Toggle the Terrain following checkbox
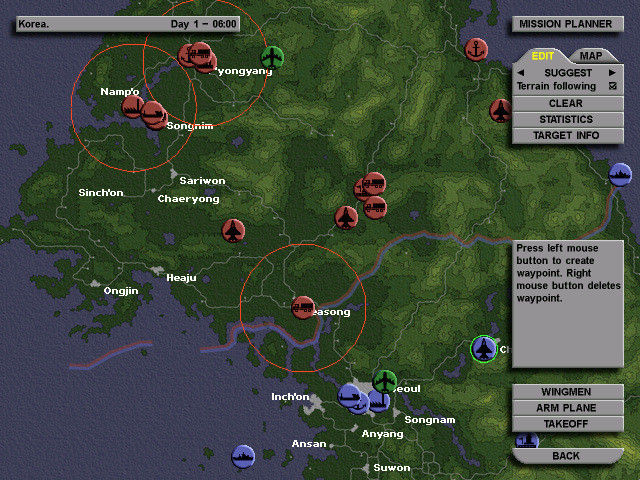The width and height of the screenshot is (640, 480). (x=612, y=86)
